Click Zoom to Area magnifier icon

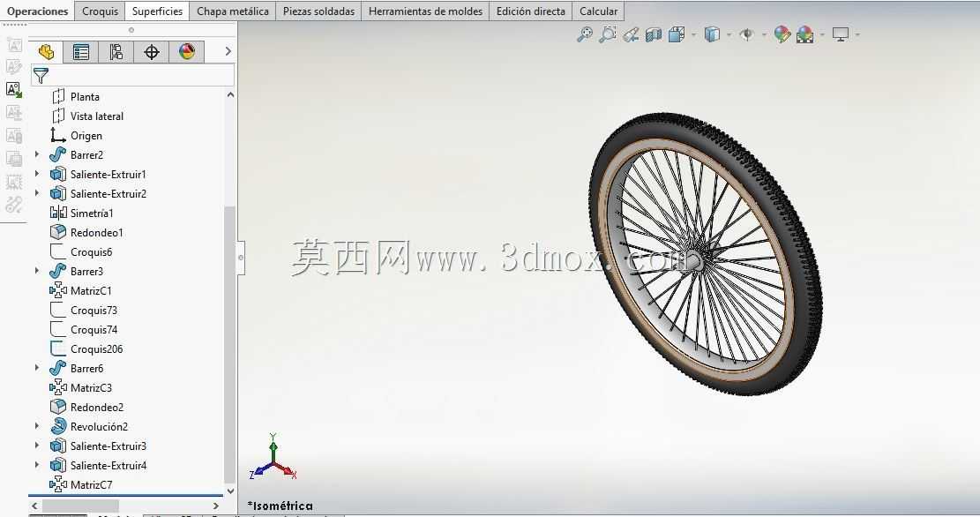[608, 34]
